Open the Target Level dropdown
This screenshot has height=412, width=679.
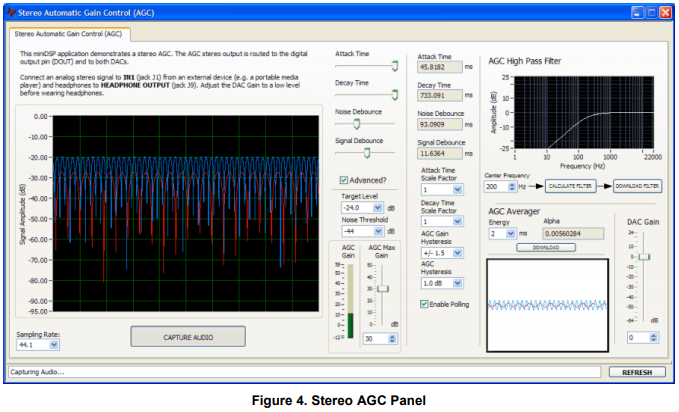click(377, 208)
